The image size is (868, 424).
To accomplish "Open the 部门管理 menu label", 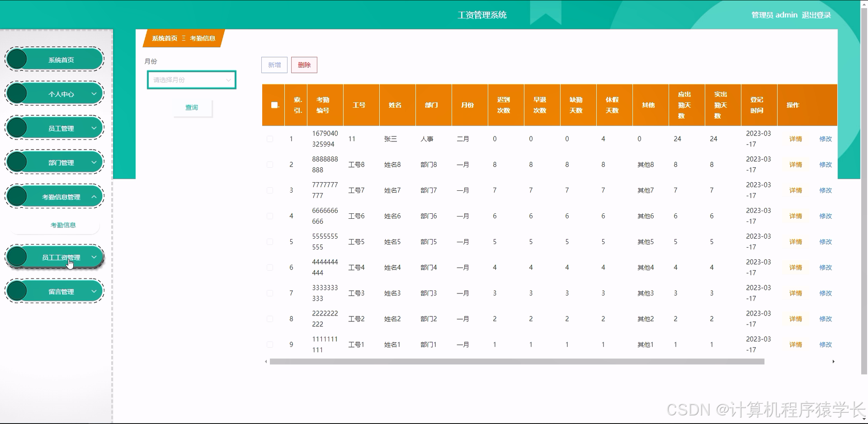I will click(x=61, y=163).
